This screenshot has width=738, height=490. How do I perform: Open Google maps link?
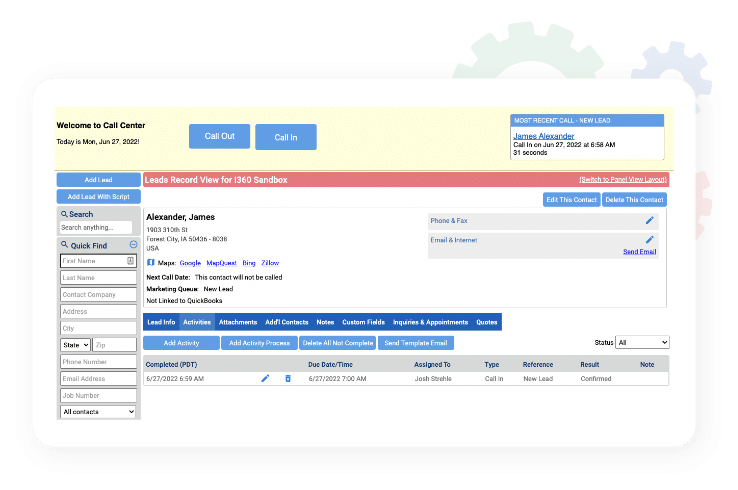pos(190,263)
